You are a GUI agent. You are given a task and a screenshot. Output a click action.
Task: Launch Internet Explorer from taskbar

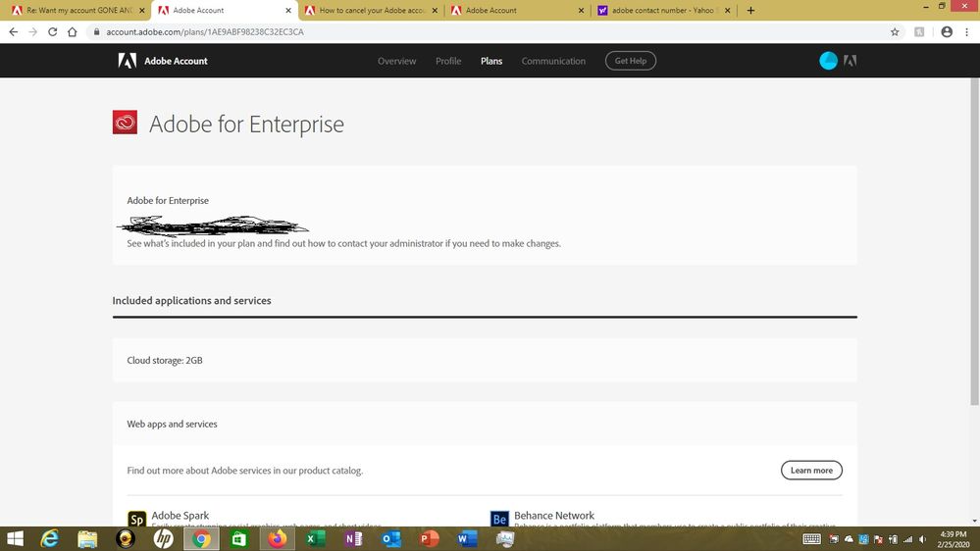click(x=49, y=538)
